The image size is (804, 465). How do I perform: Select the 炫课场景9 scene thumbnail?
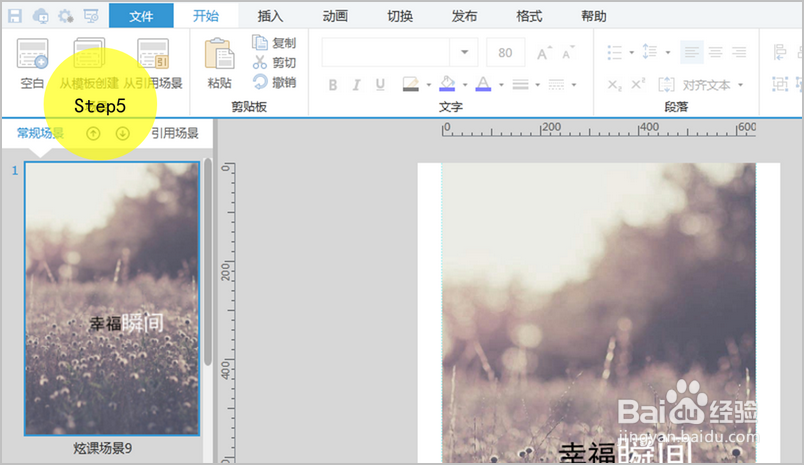click(112, 299)
